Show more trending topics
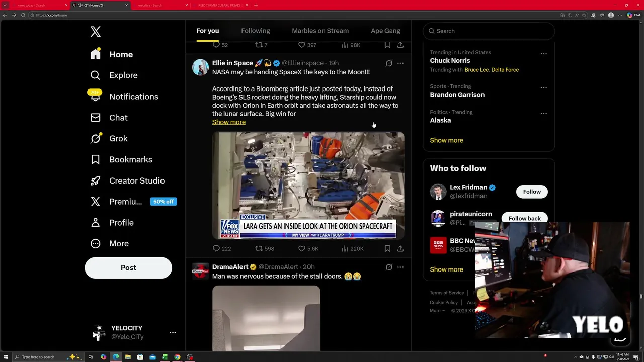This screenshot has width=644, height=362. click(446, 140)
